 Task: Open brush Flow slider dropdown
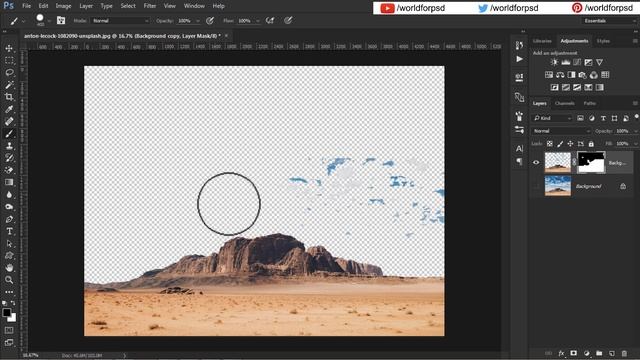click(258, 21)
